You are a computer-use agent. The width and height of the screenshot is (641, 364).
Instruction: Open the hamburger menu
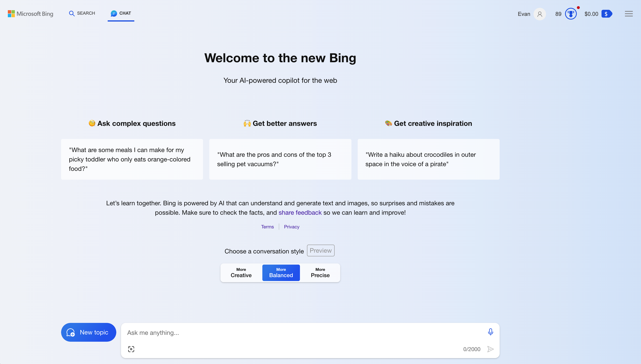(629, 14)
